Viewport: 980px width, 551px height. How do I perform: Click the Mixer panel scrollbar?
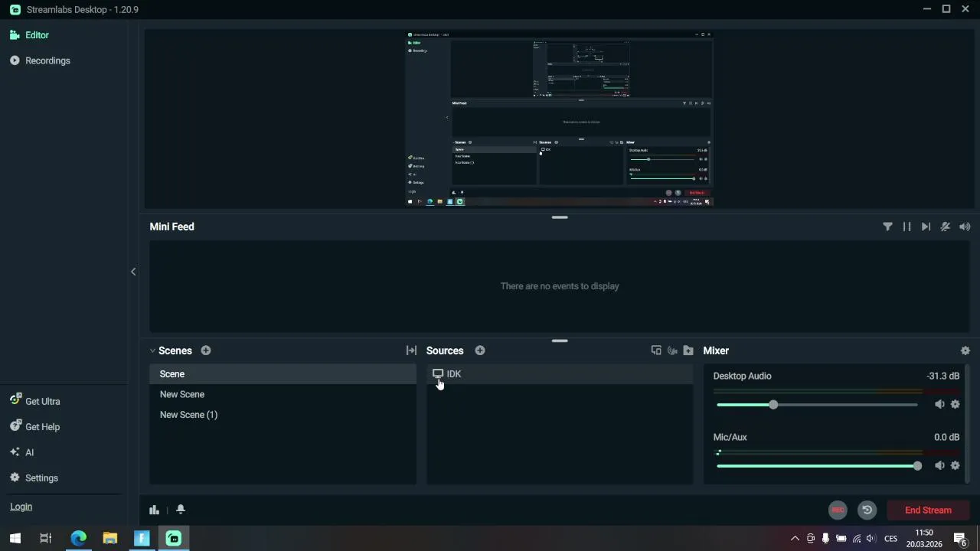point(968,424)
